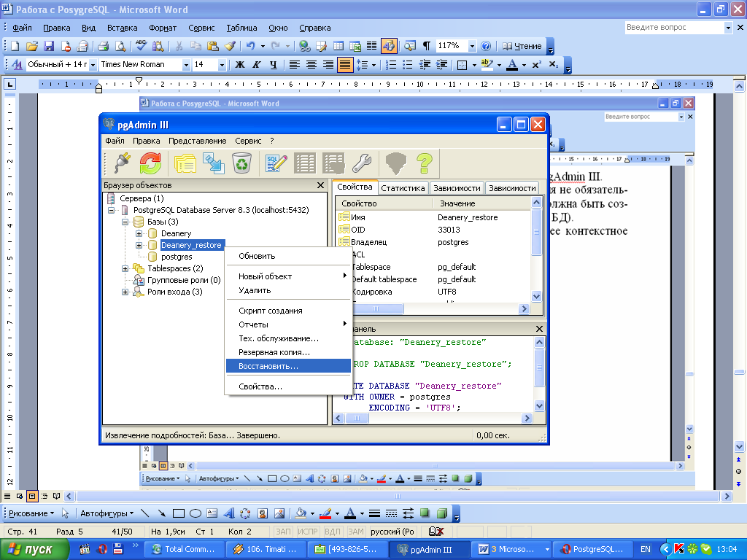Click Word's Format Painter brush icon
The width and height of the screenshot is (747, 560).
tap(230, 46)
